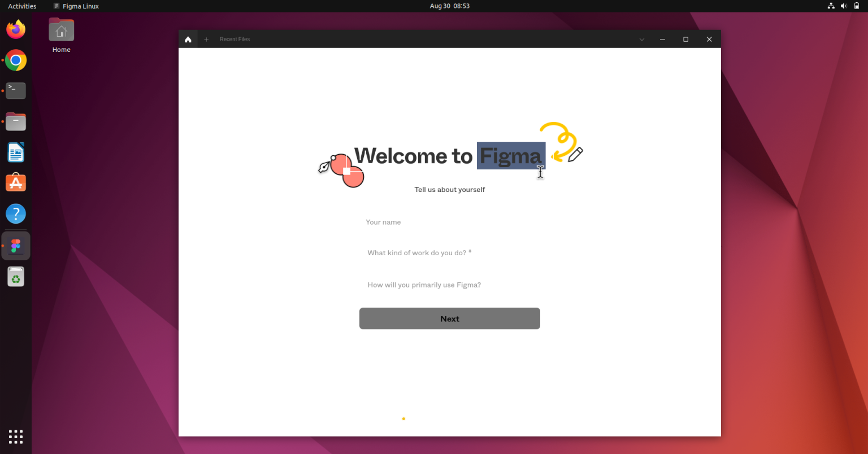This screenshot has width=868, height=454.
Task: Click the 'Your name' input field
Action: point(449,222)
